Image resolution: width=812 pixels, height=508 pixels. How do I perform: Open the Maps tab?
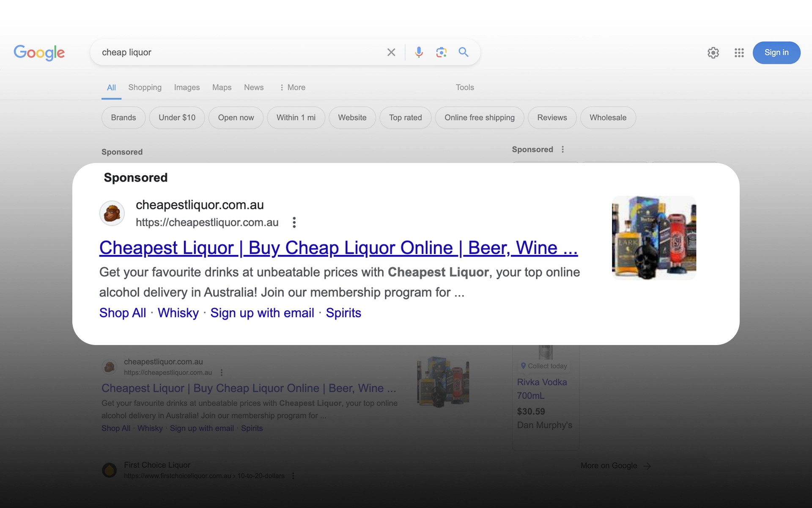[222, 88]
